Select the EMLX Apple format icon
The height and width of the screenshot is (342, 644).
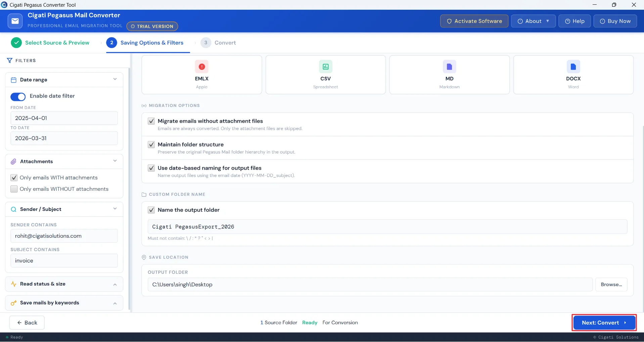coord(201,67)
